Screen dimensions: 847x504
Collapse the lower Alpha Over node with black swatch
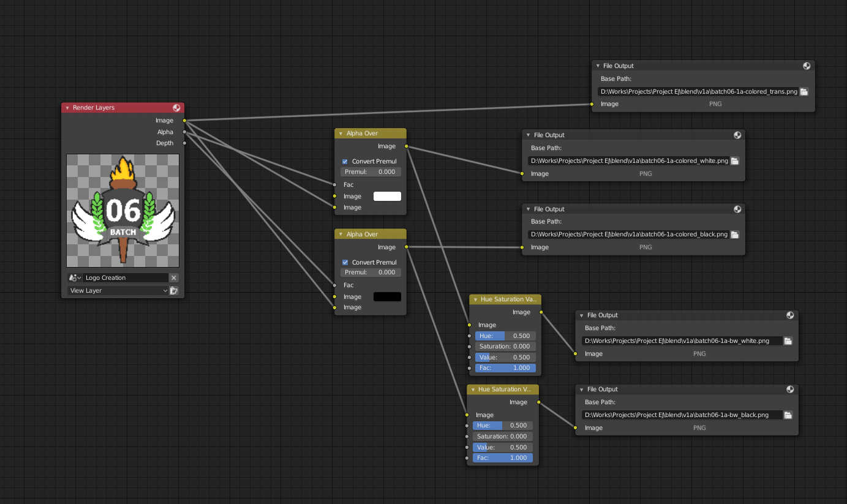(x=341, y=235)
